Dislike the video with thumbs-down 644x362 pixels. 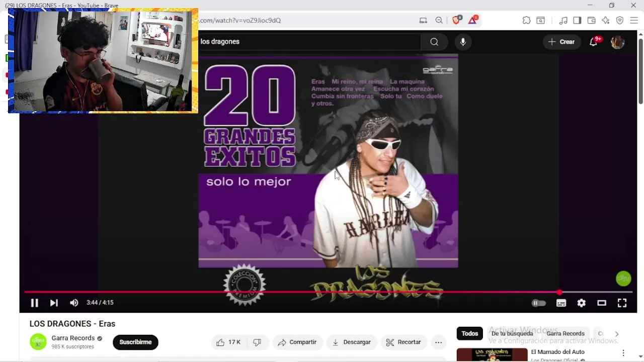257,342
